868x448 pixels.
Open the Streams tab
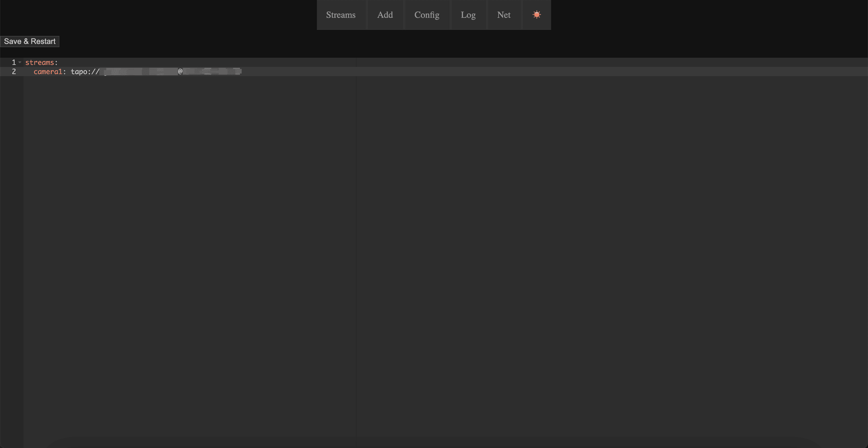(341, 15)
